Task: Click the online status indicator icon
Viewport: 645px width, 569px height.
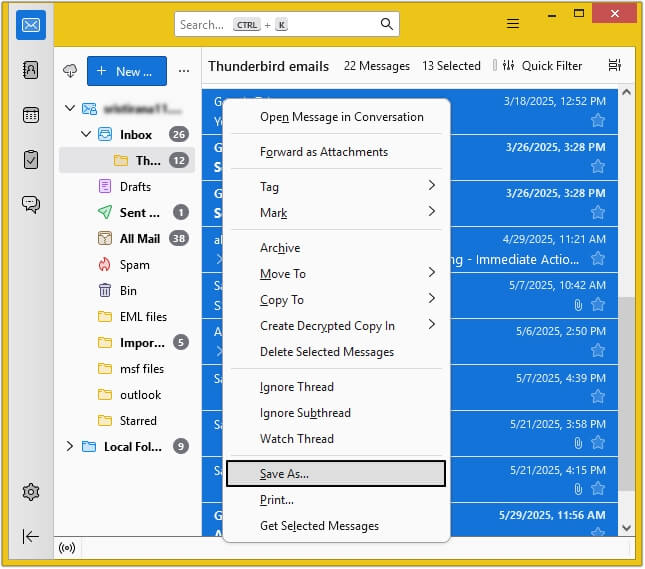Action: (x=67, y=548)
